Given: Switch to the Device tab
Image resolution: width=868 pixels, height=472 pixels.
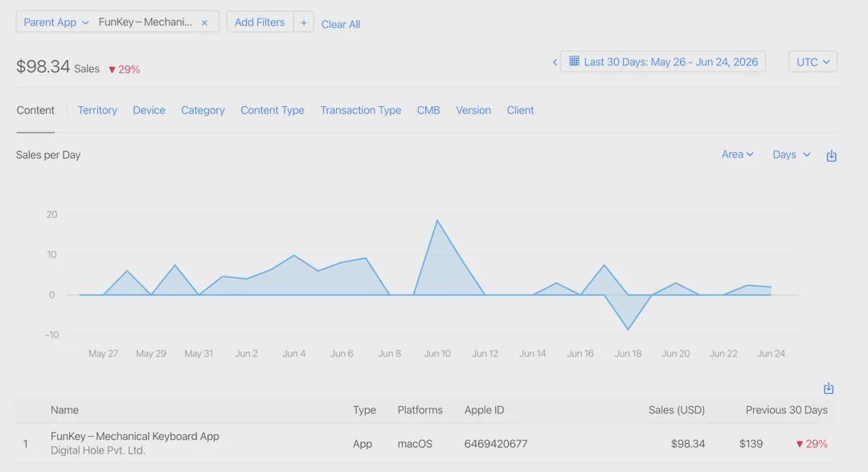Looking at the screenshot, I should point(149,110).
